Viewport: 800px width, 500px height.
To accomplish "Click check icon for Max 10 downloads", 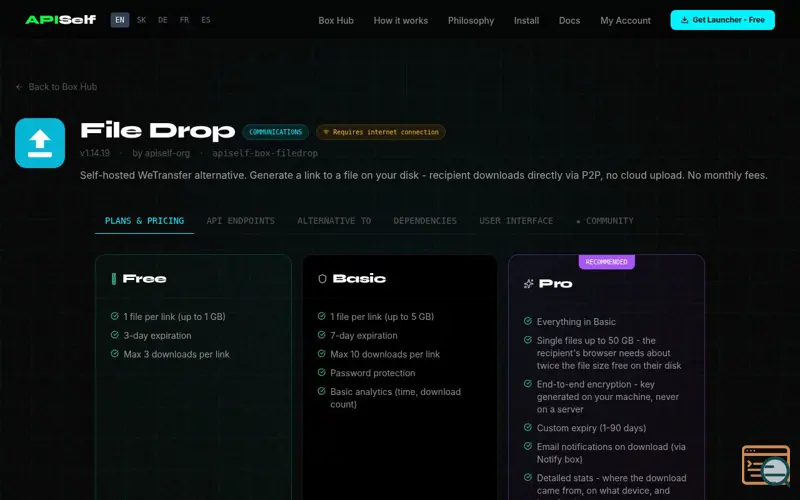I will [x=321, y=354].
